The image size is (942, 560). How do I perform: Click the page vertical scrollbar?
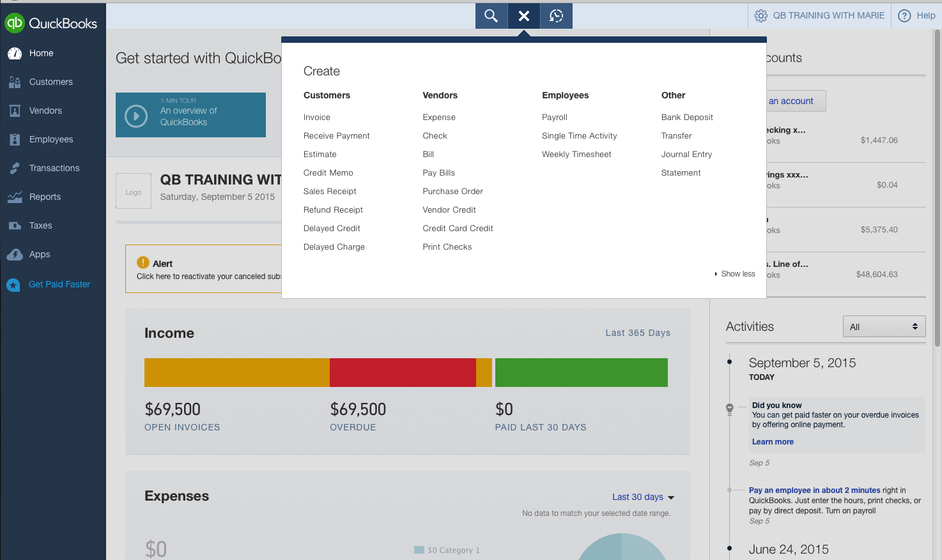tap(938, 188)
